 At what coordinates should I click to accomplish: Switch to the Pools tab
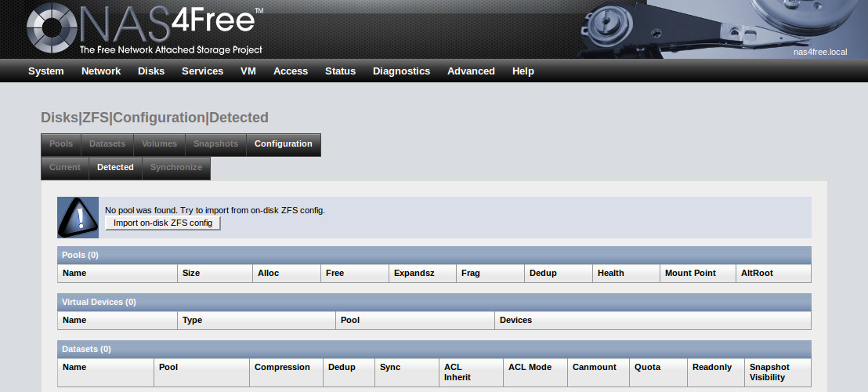tap(61, 144)
